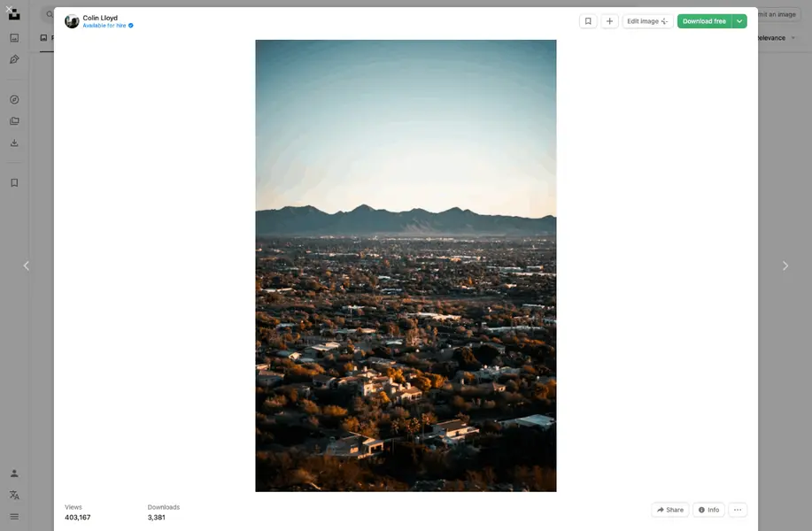Image resolution: width=812 pixels, height=531 pixels.
Task: Click the Share button
Action: click(x=669, y=510)
